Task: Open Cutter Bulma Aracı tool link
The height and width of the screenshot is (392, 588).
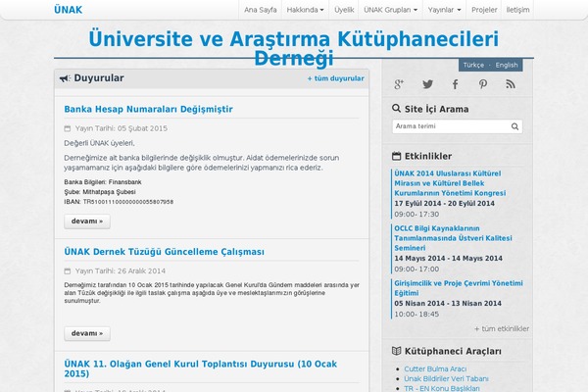Action: (435, 369)
